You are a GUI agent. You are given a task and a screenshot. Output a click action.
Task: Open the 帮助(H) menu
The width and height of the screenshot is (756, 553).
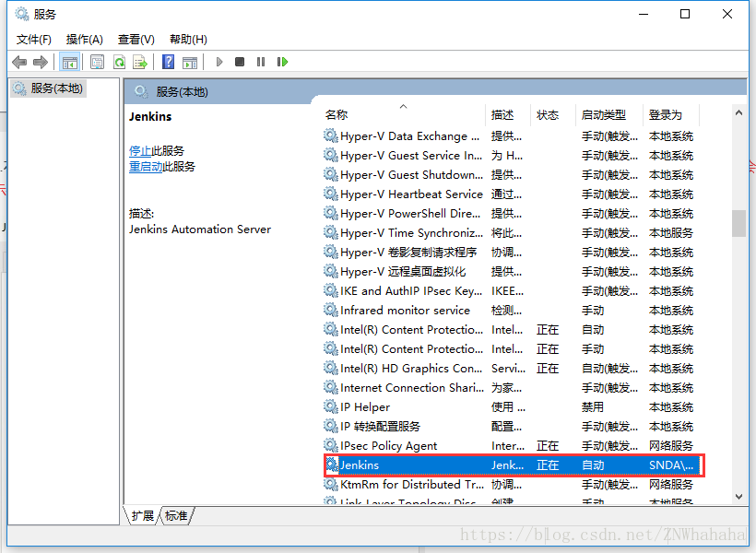tap(188, 39)
